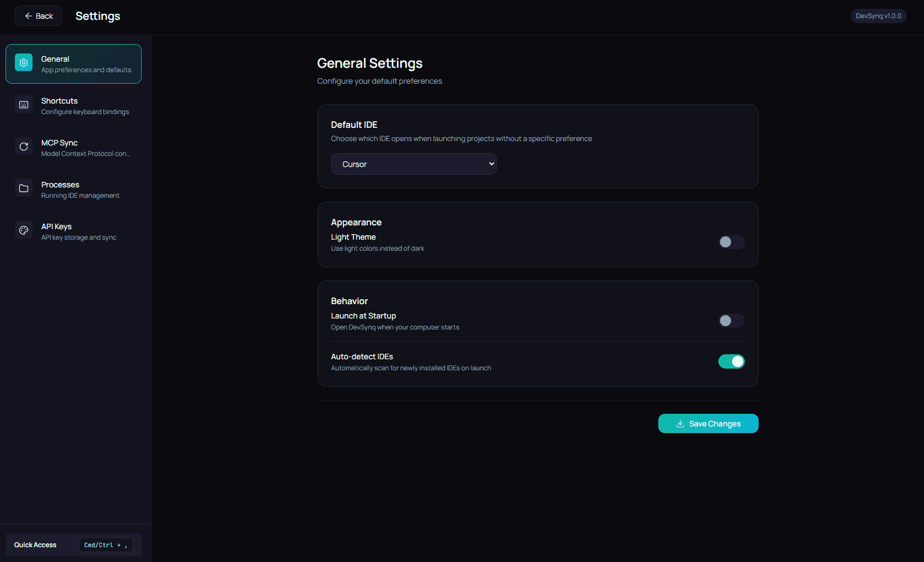Change Cursor to another IDE option
Viewport: 924px width, 562px height.
(413, 164)
